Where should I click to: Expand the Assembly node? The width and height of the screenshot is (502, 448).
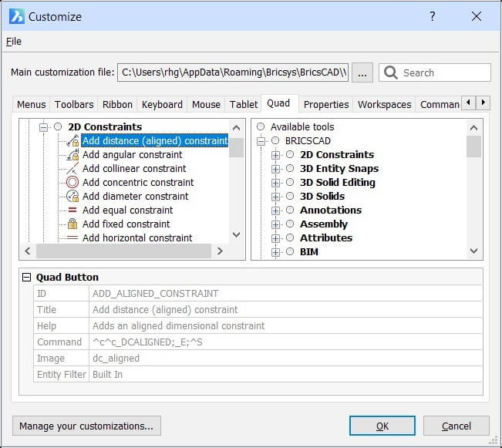point(275,224)
